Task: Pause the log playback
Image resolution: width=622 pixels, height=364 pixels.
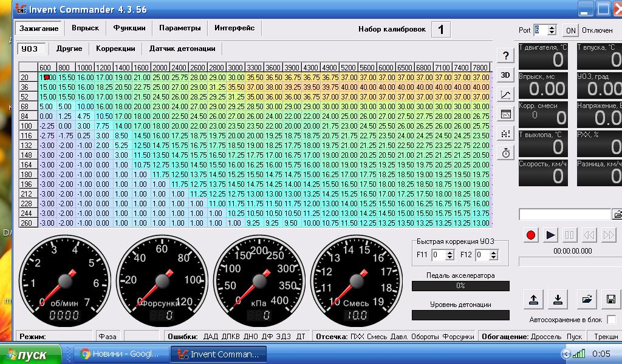Action: pos(569,235)
